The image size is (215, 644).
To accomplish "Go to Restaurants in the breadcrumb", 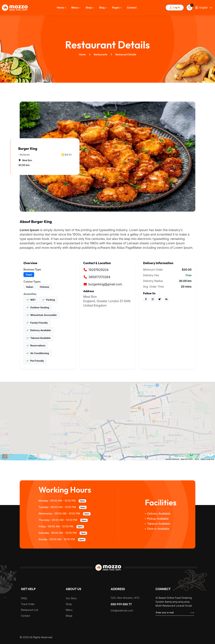I will (x=100, y=55).
